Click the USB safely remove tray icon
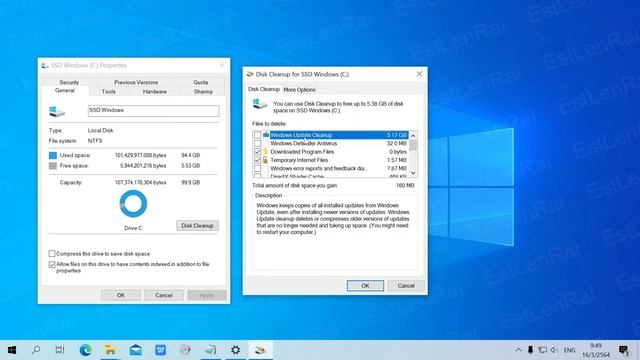Screen dimensions: 640x360 530,350
